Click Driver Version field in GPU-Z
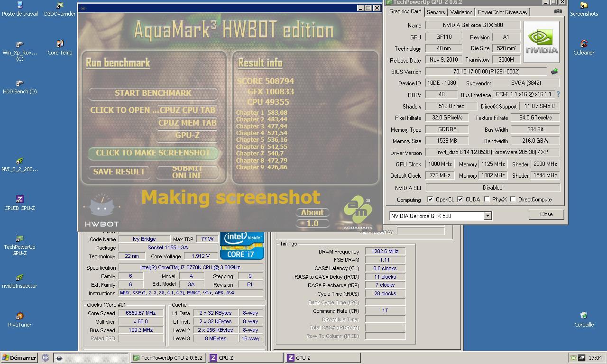 tap(493, 153)
